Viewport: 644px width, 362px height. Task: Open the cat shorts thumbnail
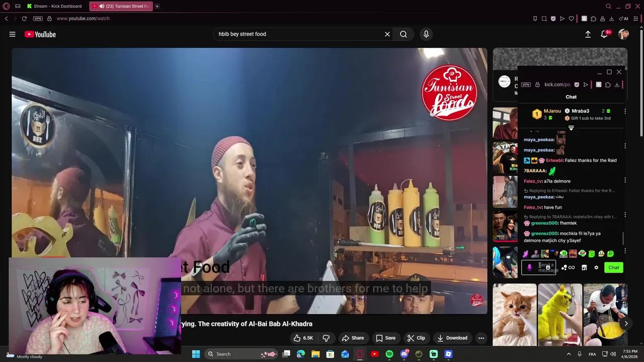(x=515, y=315)
